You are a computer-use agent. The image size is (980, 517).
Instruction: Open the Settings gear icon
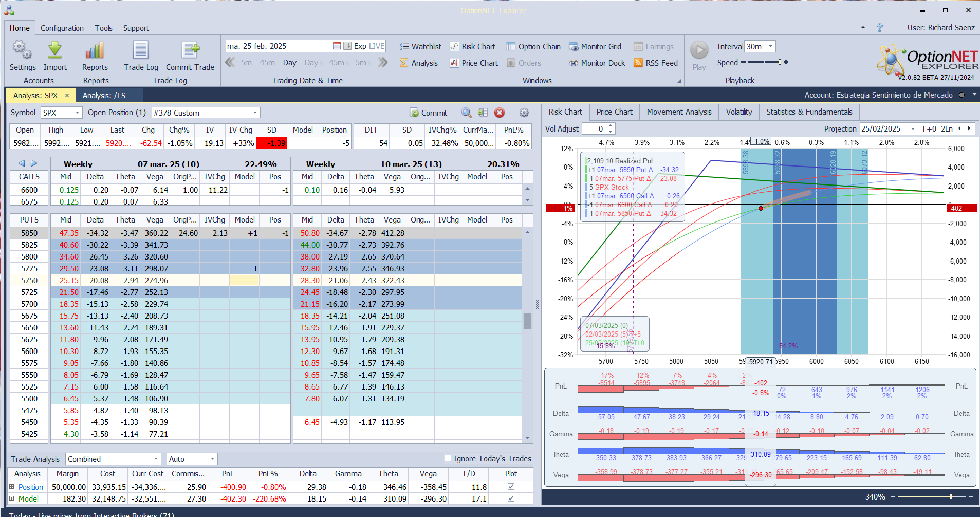(22, 50)
